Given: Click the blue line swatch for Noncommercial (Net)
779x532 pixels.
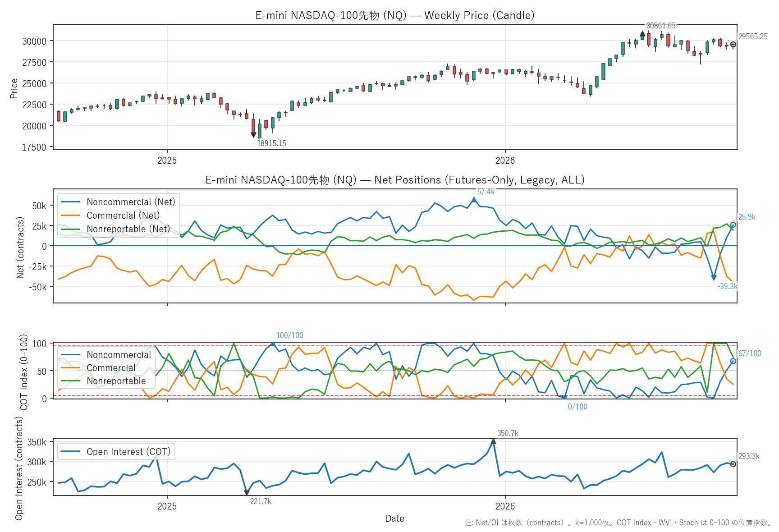Looking at the screenshot, I should (70, 202).
